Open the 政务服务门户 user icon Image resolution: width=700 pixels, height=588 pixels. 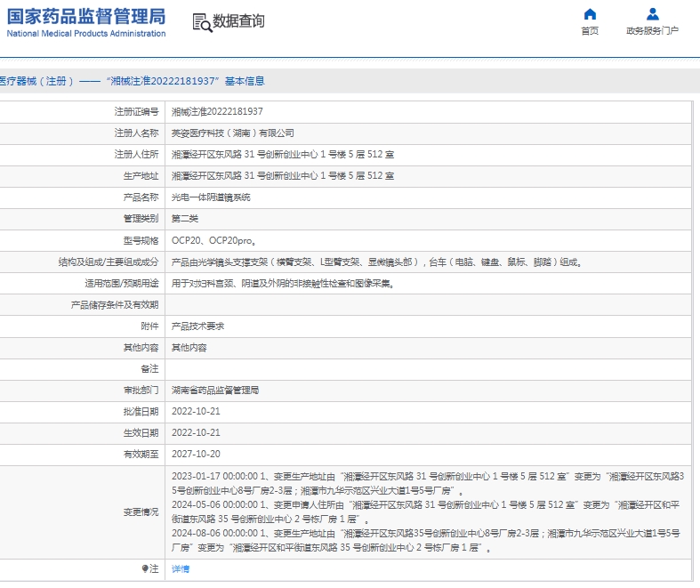coord(653,14)
